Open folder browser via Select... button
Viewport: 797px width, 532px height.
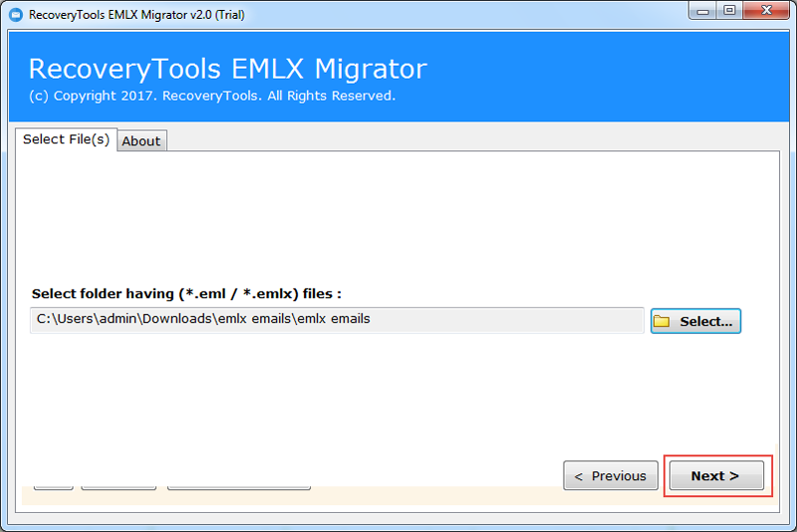coord(695,321)
